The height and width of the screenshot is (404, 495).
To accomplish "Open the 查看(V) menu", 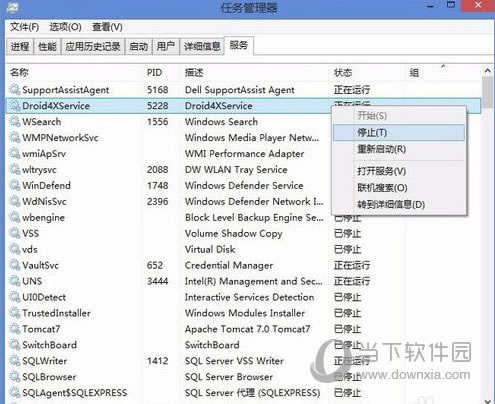I will tap(107, 27).
